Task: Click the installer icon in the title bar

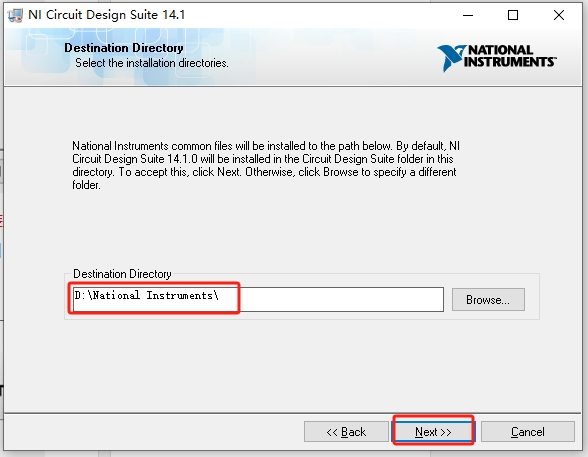Action: click(15, 15)
